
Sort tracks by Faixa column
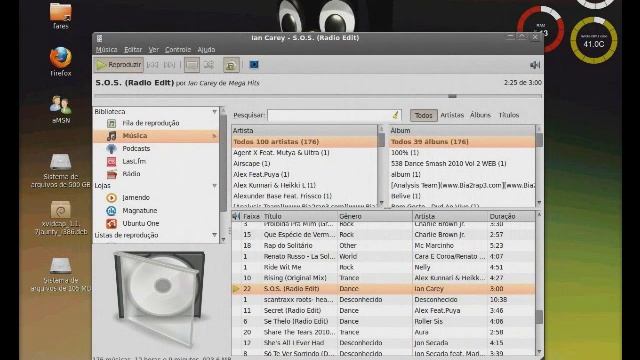click(x=251, y=216)
